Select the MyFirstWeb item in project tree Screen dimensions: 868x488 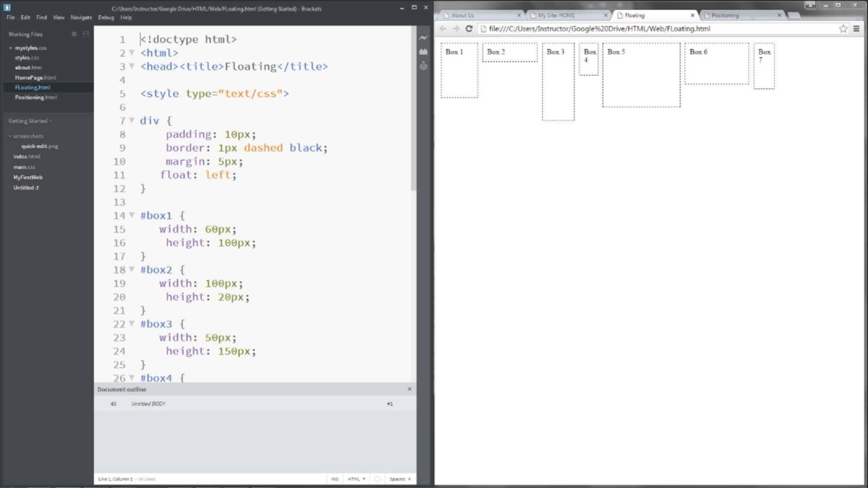pos(28,177)
